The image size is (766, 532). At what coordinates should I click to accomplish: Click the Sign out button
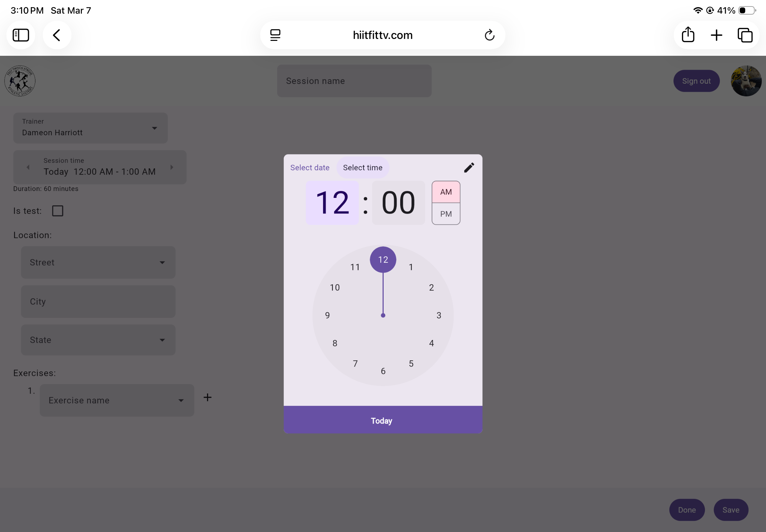[x=696, y=81]
